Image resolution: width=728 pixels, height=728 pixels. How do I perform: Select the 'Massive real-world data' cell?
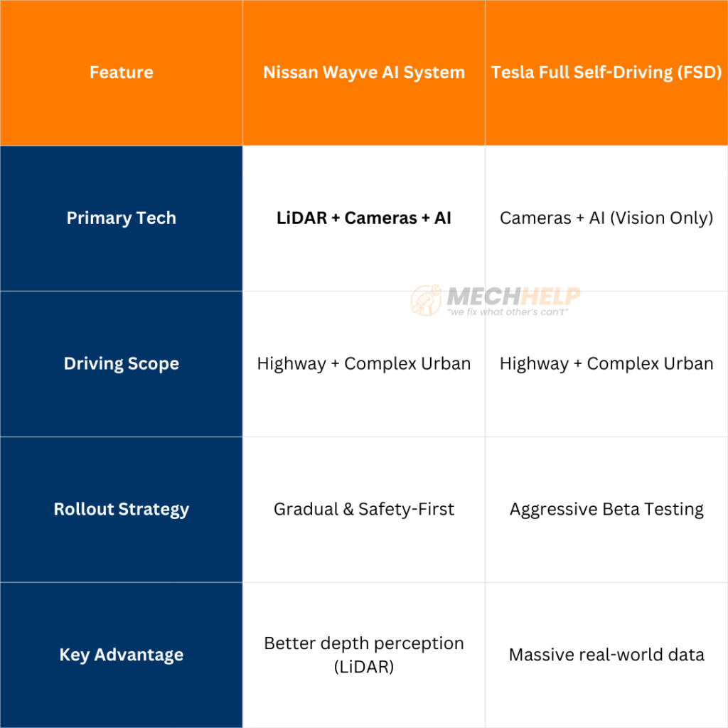tap(606, 655)
